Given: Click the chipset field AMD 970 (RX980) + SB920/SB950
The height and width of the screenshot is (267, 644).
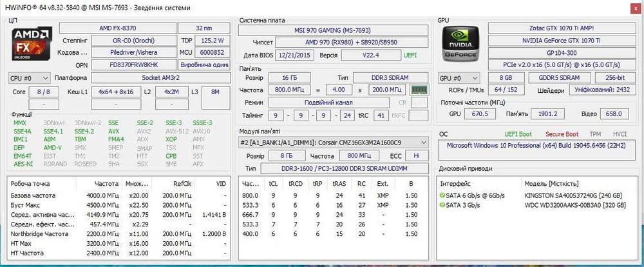Looking at the screenshot, I should (352, 43).
